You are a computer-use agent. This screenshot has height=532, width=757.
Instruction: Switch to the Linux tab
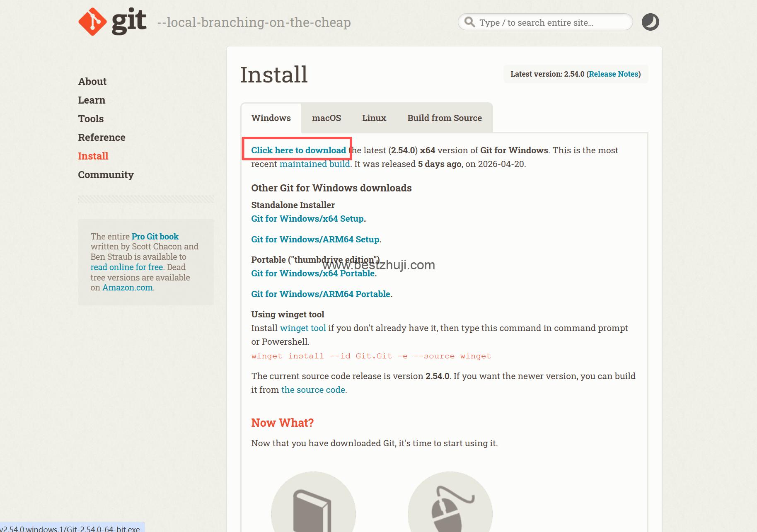coord(374,118)
